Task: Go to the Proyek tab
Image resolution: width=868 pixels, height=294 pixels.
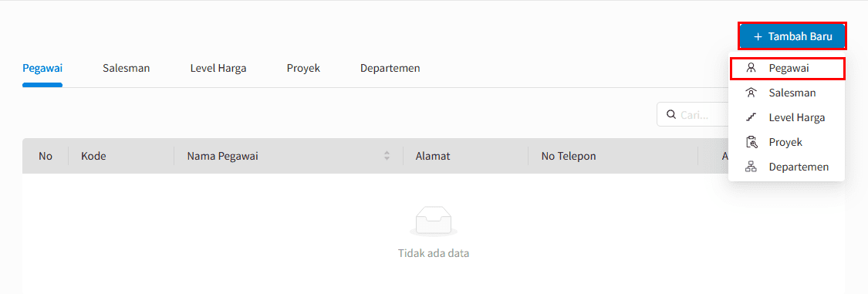Action: tap(303, 69)
